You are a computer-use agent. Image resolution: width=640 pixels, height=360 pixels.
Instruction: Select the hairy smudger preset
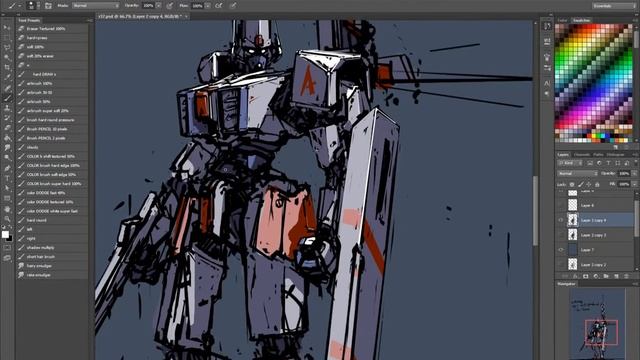[52, 266]
